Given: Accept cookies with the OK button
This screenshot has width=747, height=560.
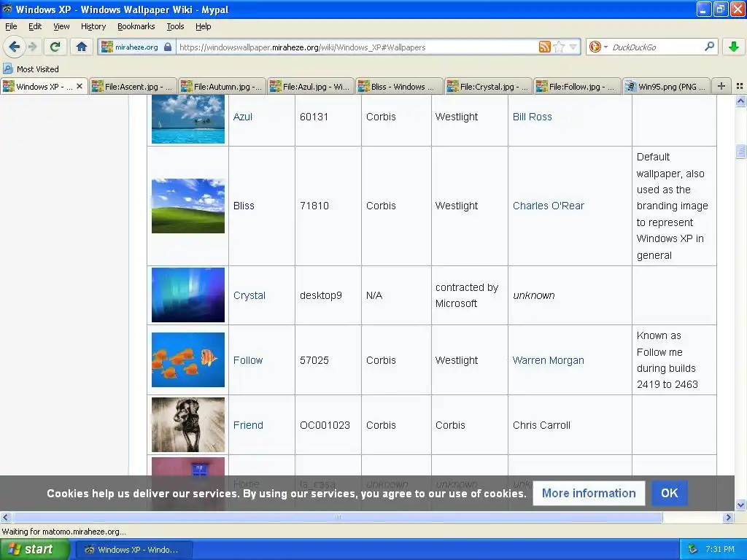Looking at the screenshot, I should coord(670,494).
